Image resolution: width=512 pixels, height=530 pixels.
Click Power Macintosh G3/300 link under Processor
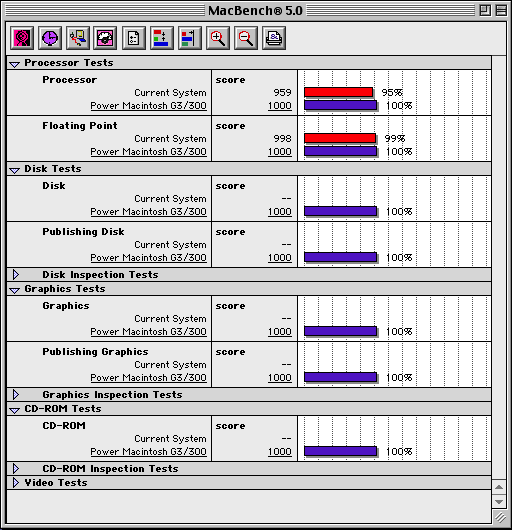pyautogui.click(x=148, y=106)
